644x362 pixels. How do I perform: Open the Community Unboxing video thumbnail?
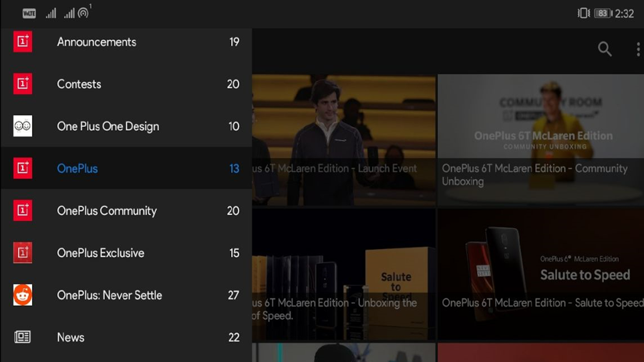(x=541, y=140)
